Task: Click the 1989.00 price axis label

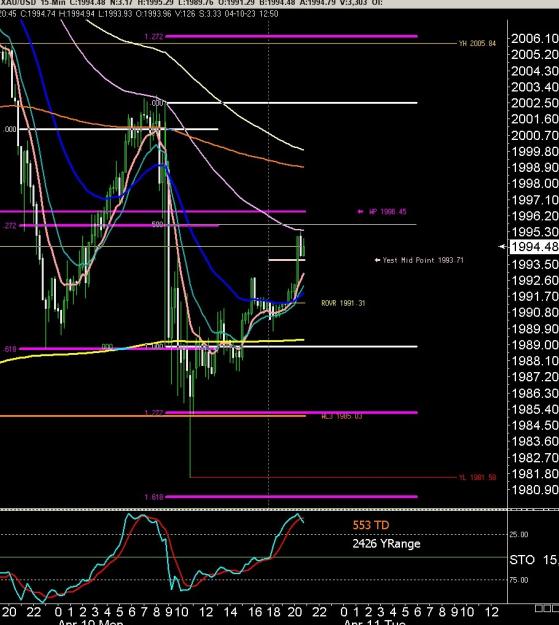Action: (x=535, y=344)
